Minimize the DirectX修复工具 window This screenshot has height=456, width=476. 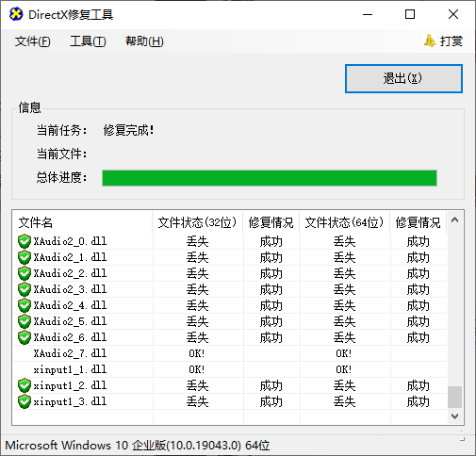[x=368, y=14]
